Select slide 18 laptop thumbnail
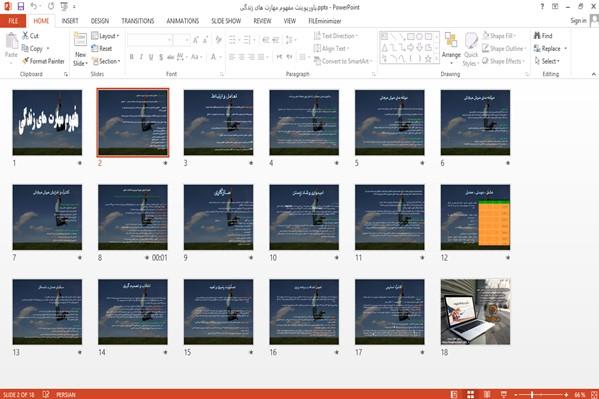 pyautogui.click(x=475, y=312)
